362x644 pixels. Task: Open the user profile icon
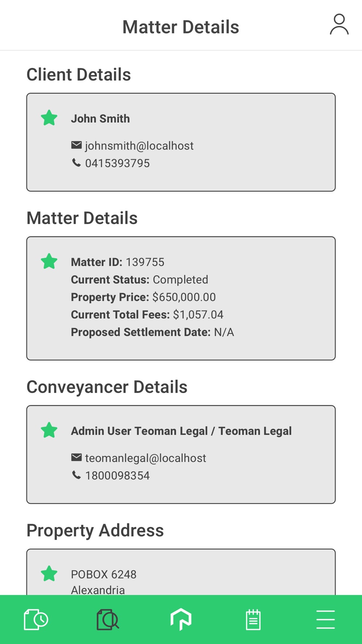pyautogui.click(x=339, y=25)
